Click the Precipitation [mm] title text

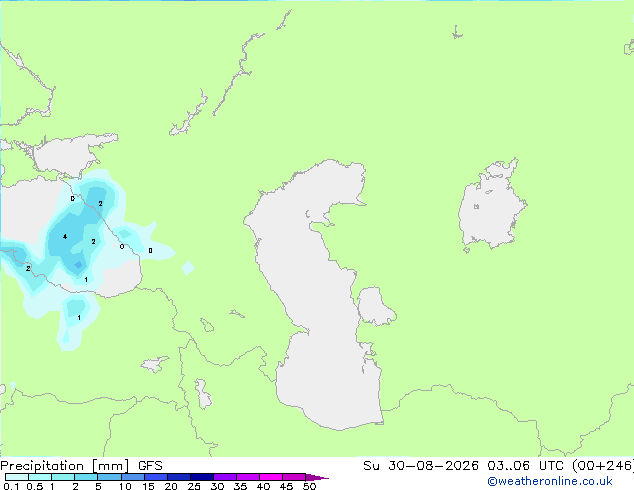[x=65, y=466]
